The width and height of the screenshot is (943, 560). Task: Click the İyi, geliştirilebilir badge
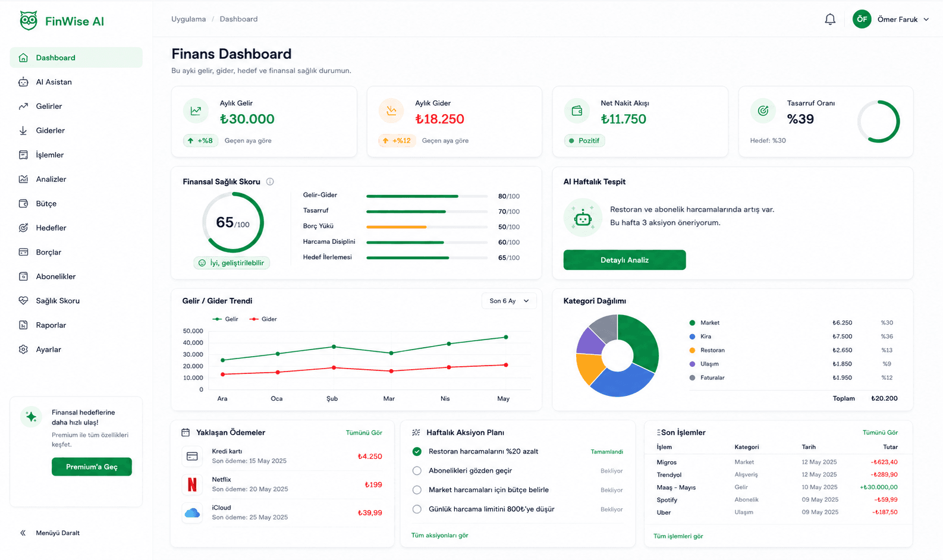click(x=231, y=263)
